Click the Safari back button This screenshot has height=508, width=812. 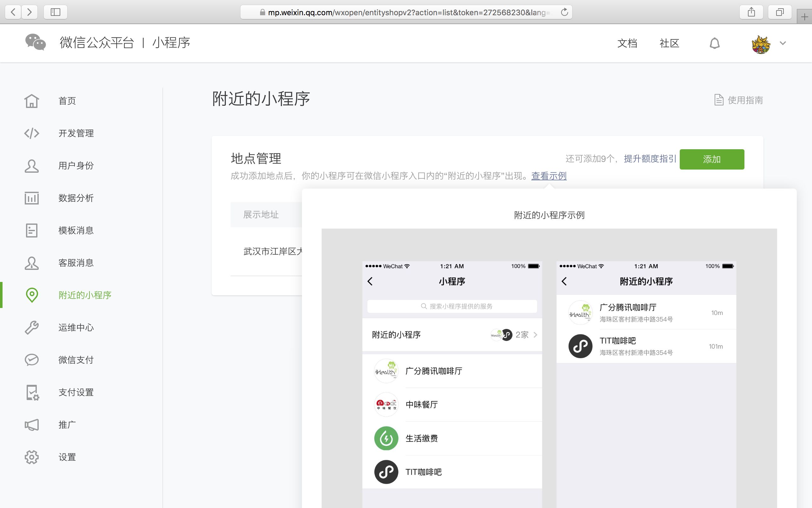tap(13, 12)
